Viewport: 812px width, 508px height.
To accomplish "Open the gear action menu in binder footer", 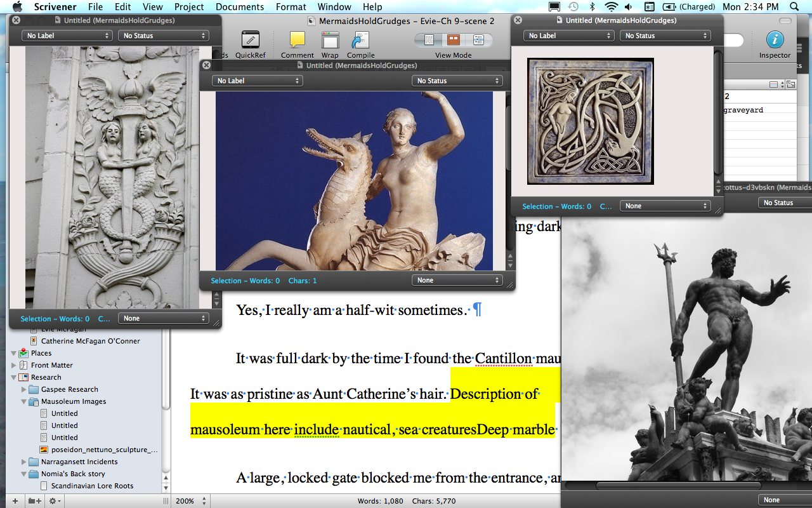I will 55,501.
